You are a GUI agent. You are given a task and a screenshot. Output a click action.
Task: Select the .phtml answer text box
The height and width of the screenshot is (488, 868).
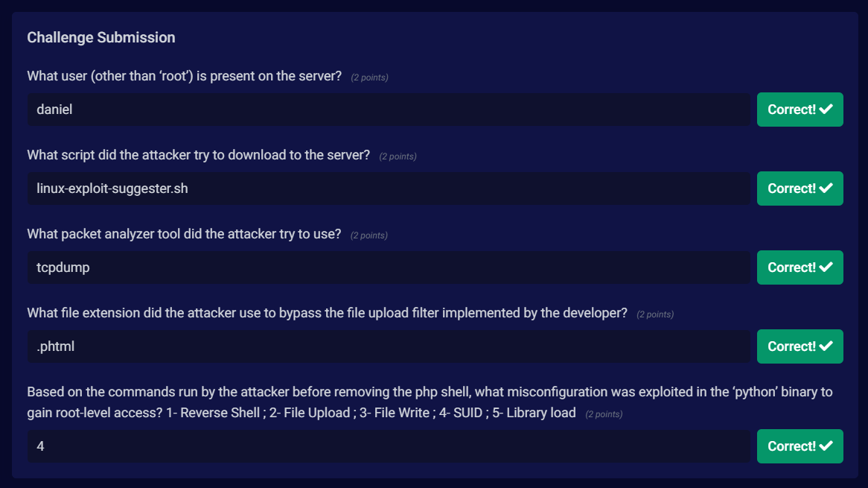pyautogui.click(x=389, y=346)
